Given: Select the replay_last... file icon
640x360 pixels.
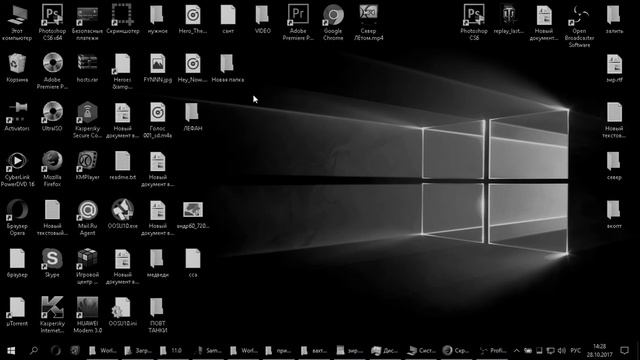Looking at the screenshot, I should pos(509,19).
